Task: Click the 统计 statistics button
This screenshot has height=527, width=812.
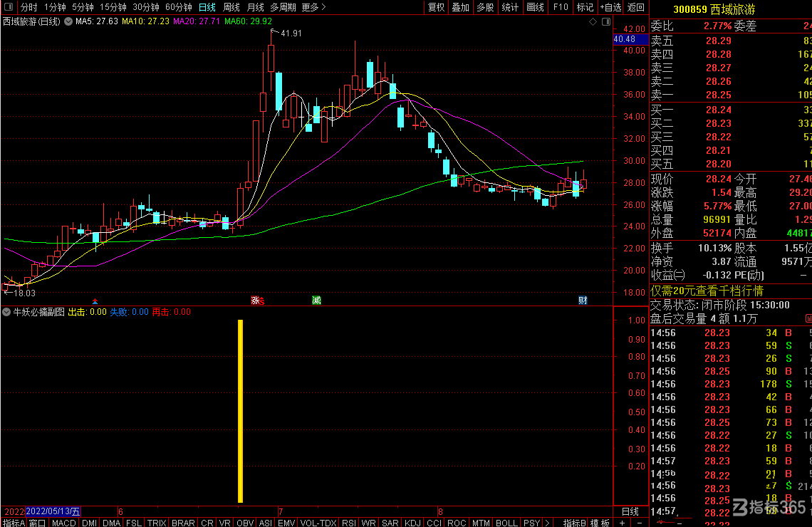Action: (x=510, y=7)
